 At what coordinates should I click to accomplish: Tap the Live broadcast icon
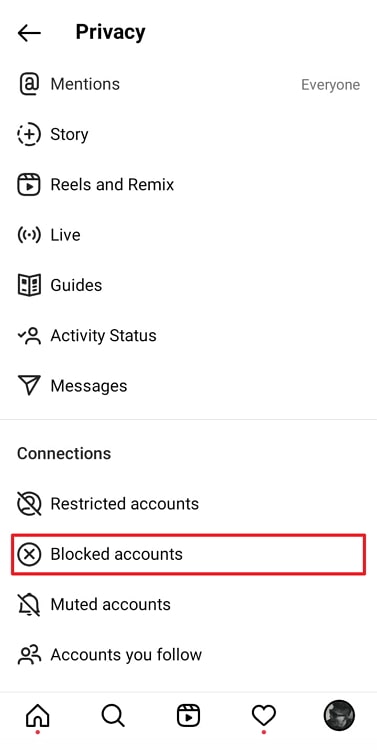(x=29, y=235)
